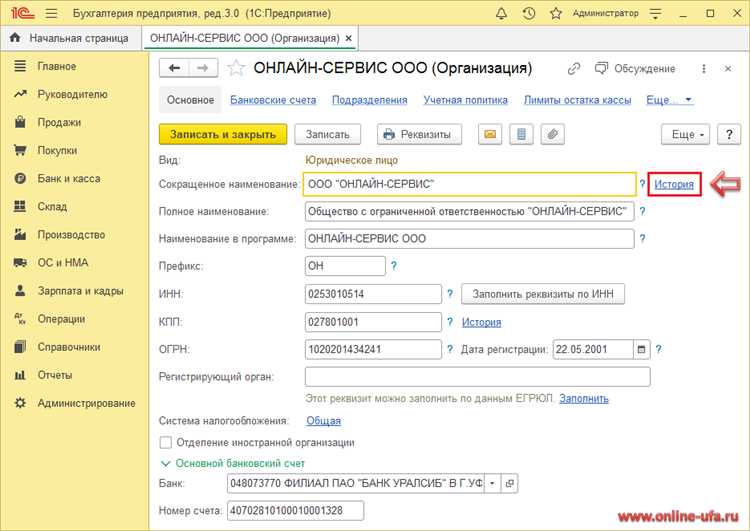Go forward with right arrow button
The image size is (750, 531).
click(203, 68)
